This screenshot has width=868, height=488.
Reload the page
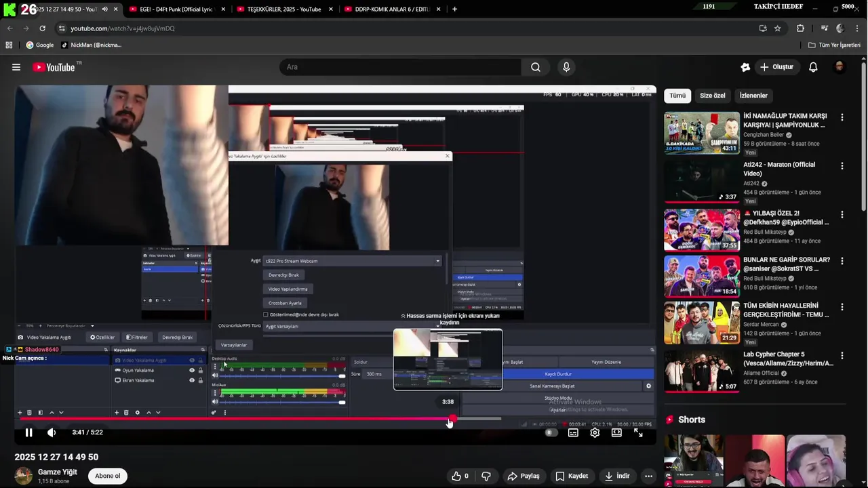(42, 28)
